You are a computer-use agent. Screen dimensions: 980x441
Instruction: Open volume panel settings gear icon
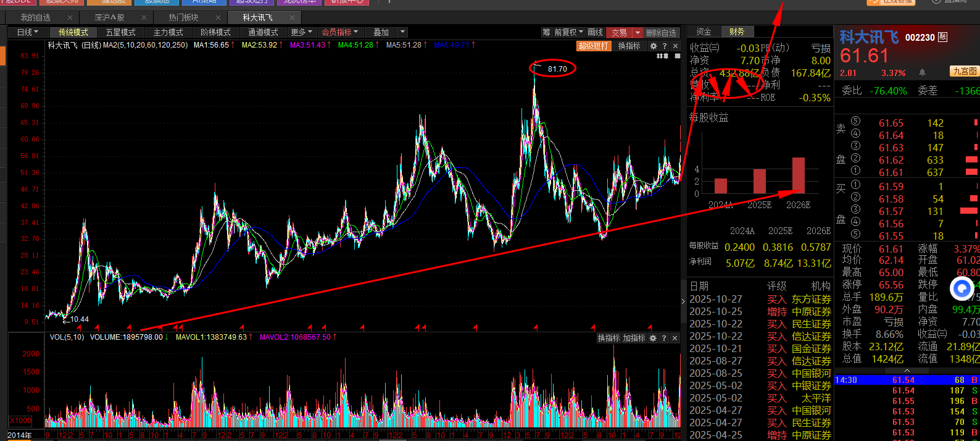click(x=653, y=338)
